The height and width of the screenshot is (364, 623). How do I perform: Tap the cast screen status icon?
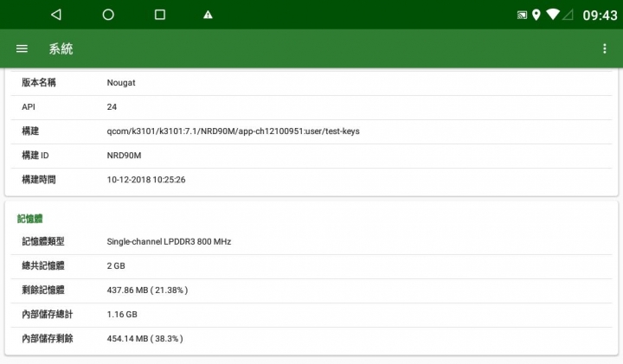[522, 15]
